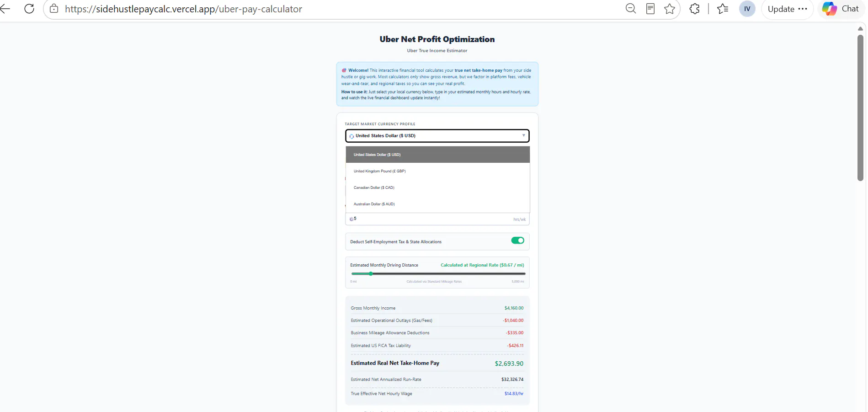
Task: Click the Target Market Currency Profile label
Action: tap(380, 124)
